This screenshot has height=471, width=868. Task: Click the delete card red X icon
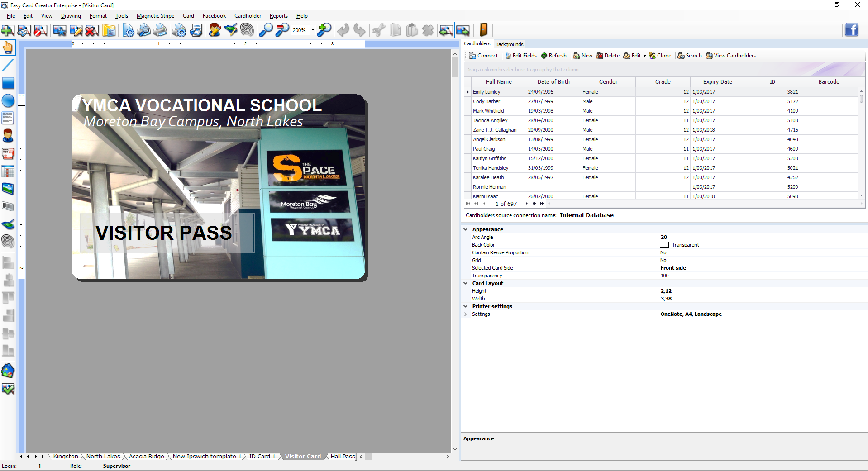pyautogui.click(x=92, y=30)
